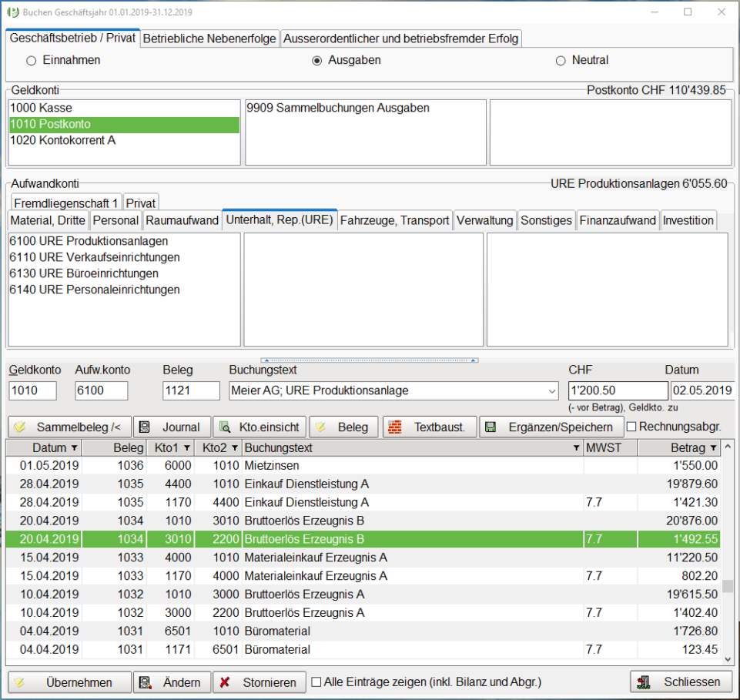Open Kto.einsicht account inspection
Screen dimensions: 740x700
[260, 427]
